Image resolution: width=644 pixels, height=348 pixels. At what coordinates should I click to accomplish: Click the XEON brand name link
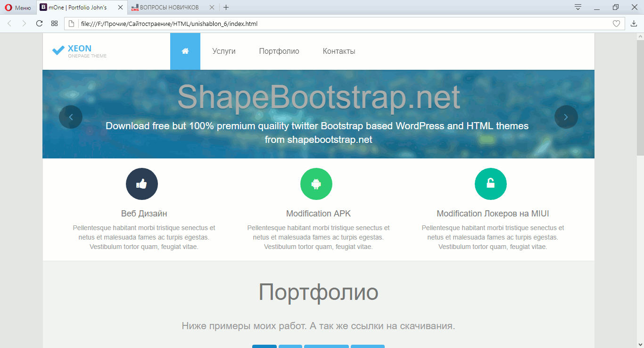pyautogui.click(x=80, y=48)
